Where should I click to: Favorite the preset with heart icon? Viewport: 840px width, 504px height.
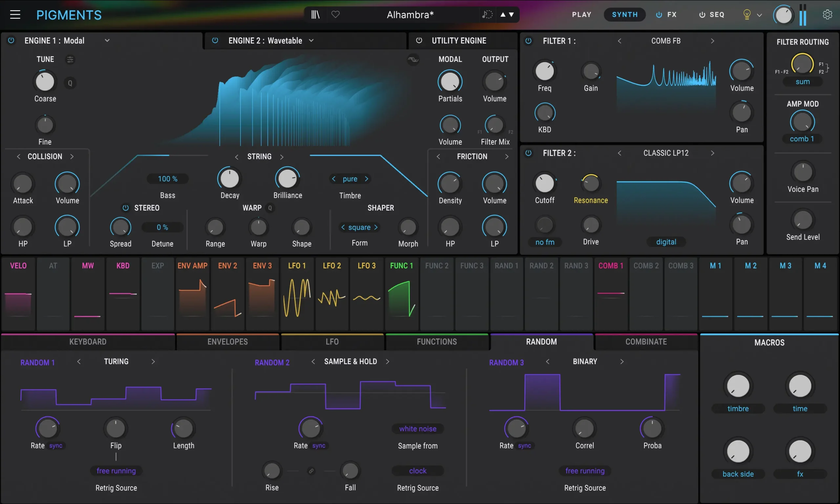click(335, 15)
